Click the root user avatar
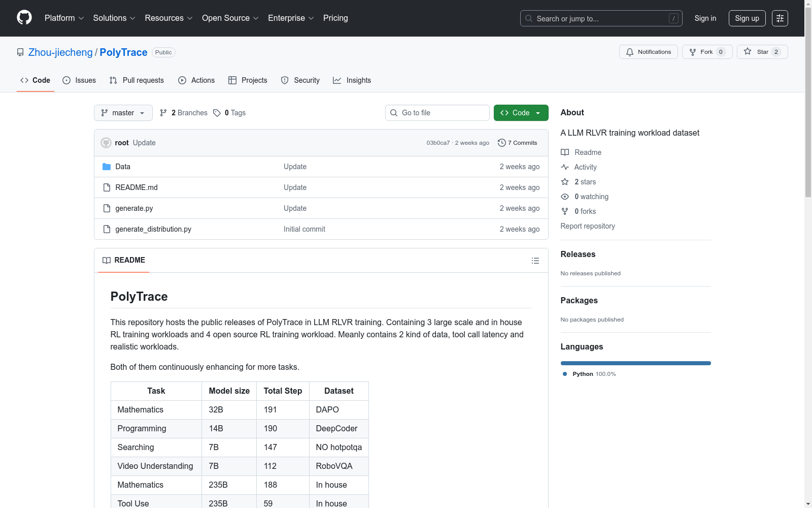 tap(106, 143)
